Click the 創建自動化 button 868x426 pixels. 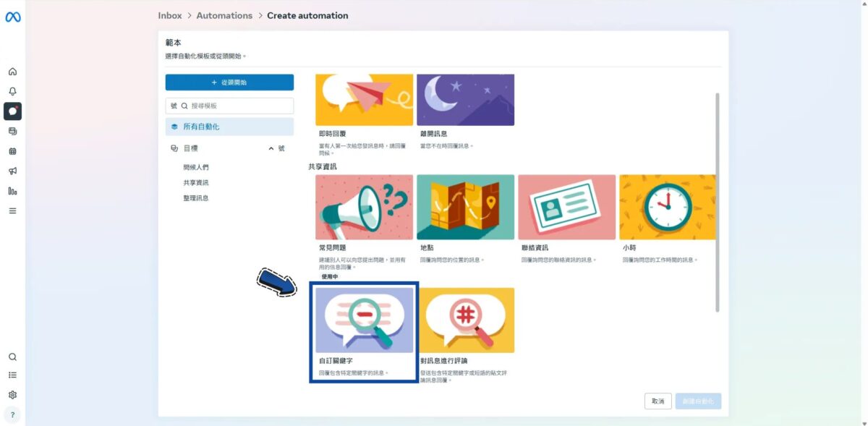698,401
